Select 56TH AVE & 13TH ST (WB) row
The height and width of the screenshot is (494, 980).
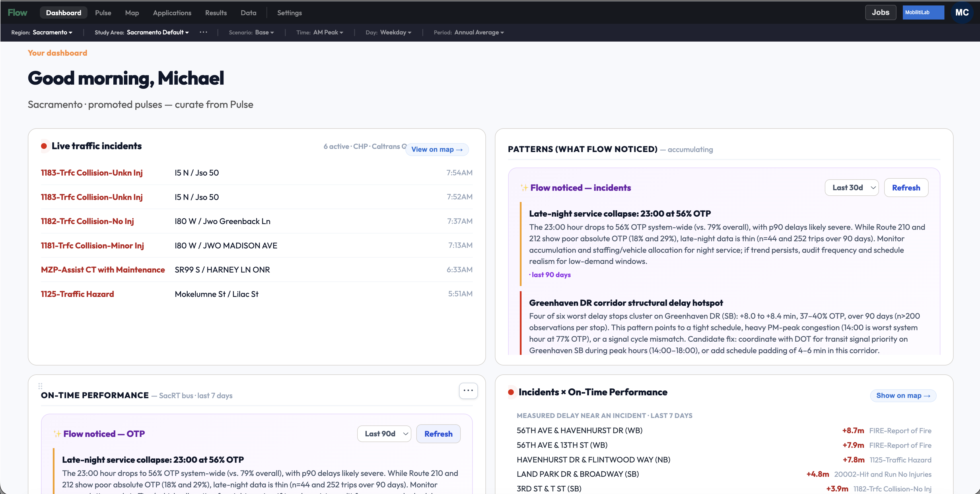724,445
